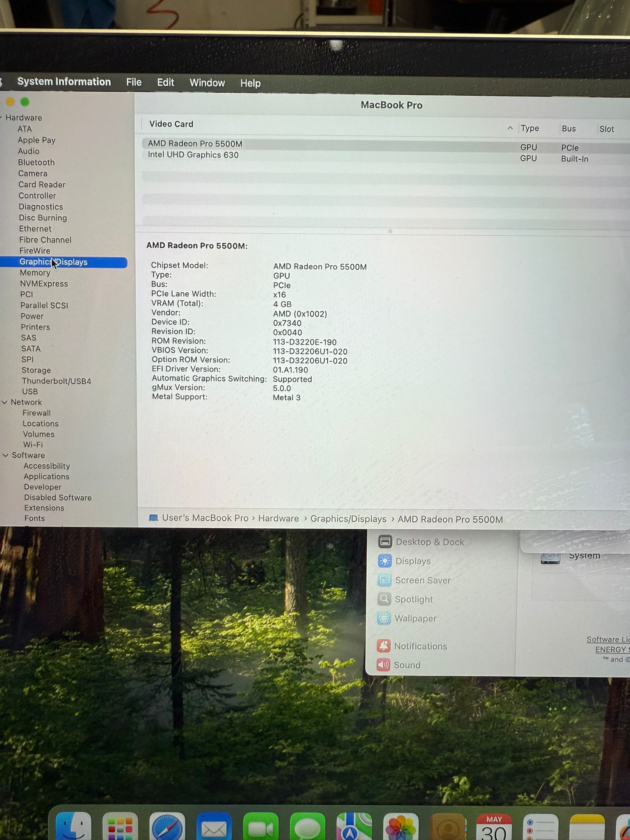Open the Help menu
The height and width of the screenshot is (840, 630).
click(250, 83)
